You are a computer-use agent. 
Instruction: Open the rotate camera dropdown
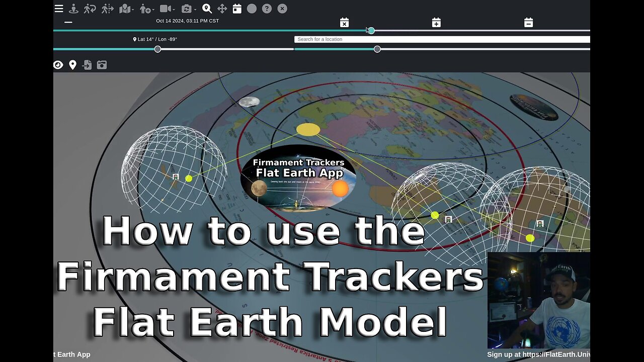coord(188,9)
